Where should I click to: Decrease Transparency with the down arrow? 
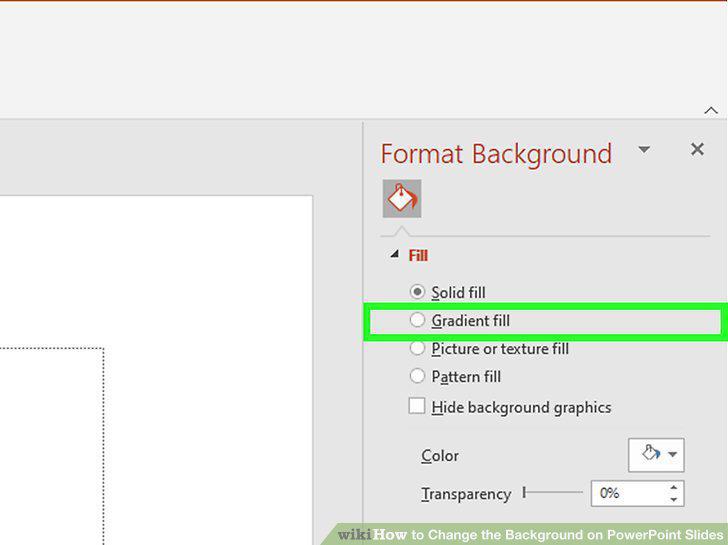click(x=674, y=500)
